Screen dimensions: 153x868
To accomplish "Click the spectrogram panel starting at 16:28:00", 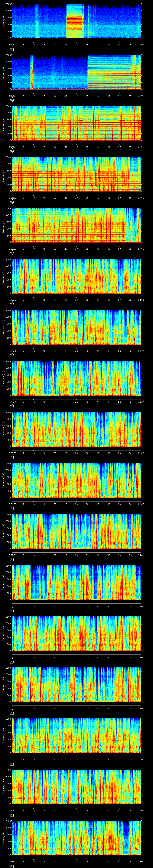I will tap(77, 327).
